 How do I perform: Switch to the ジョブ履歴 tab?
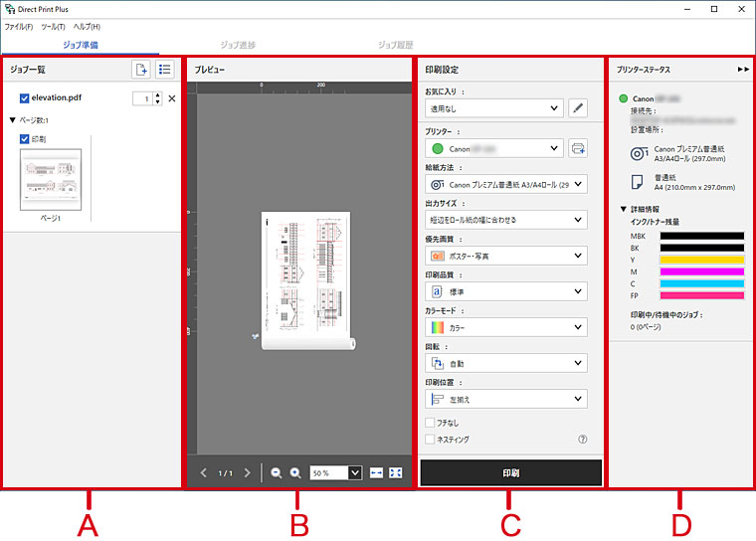point(396,45)
